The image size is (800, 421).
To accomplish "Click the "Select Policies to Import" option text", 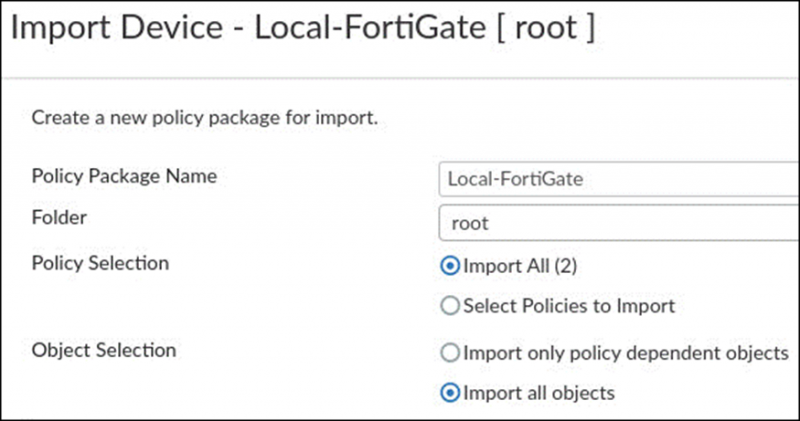I will (x=569, y=306).
